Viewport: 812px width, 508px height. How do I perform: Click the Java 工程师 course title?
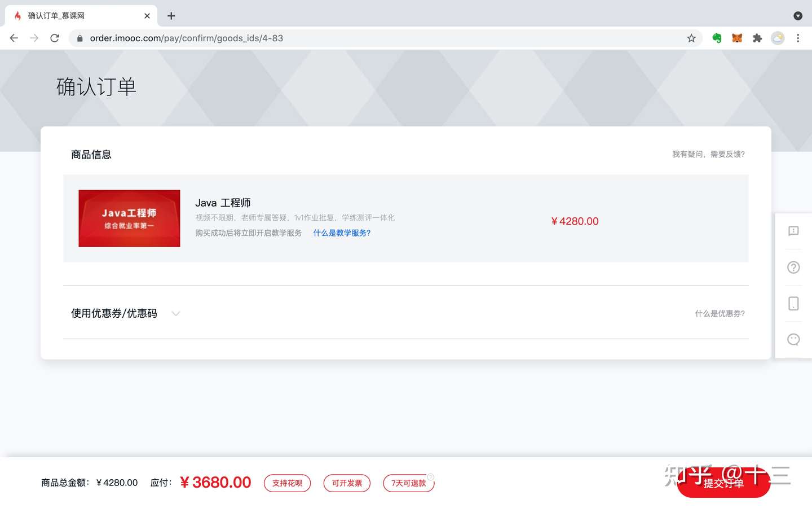(x=223, y=203)
